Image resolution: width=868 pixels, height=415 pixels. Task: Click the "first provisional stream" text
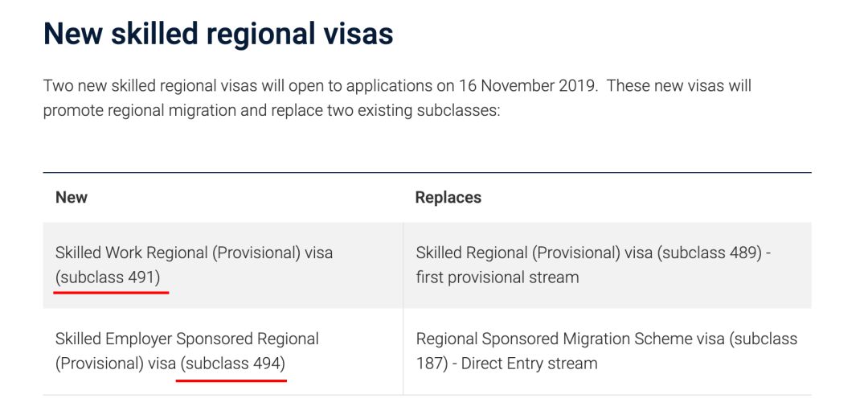click(x=497, y=277)
